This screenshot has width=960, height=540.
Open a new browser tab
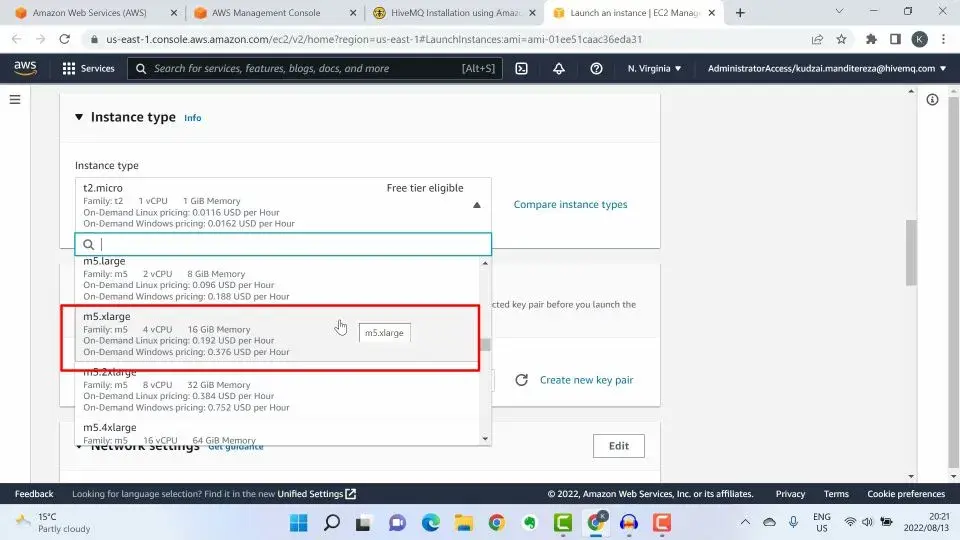point(740,13)
